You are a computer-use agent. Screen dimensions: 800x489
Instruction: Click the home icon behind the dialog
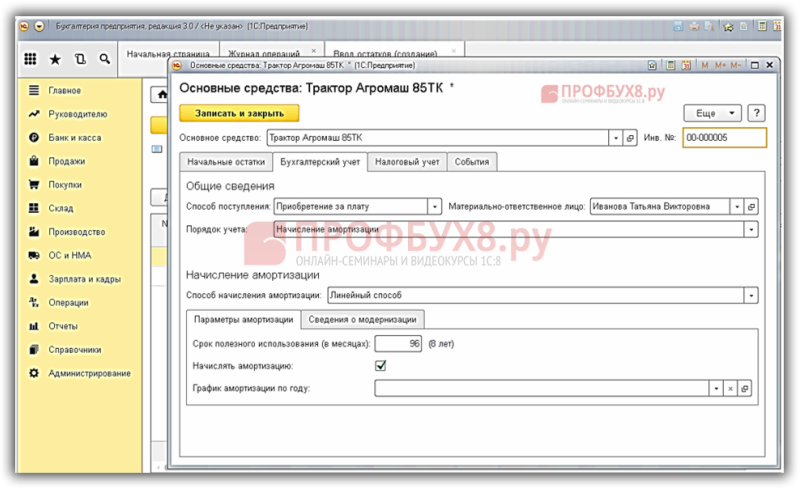[161, 94]
